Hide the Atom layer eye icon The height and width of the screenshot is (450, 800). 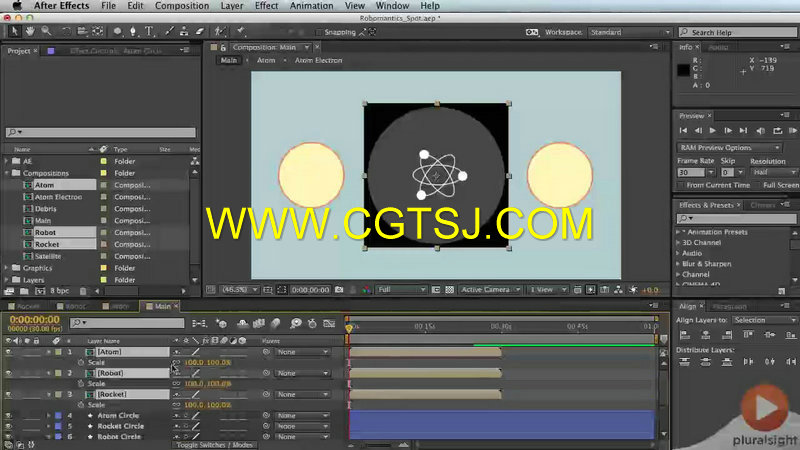[x=8, y=352]
